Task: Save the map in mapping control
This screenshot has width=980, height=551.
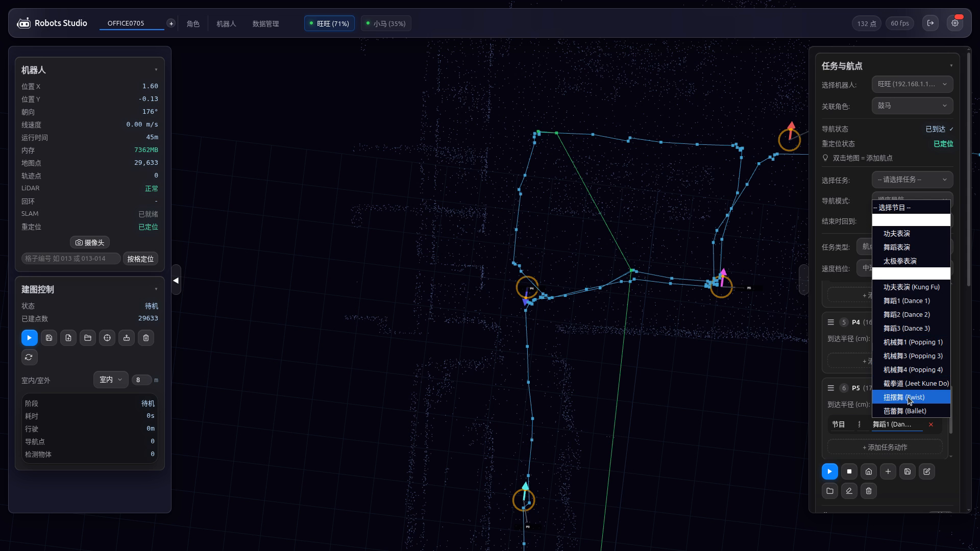Action: 49,338
